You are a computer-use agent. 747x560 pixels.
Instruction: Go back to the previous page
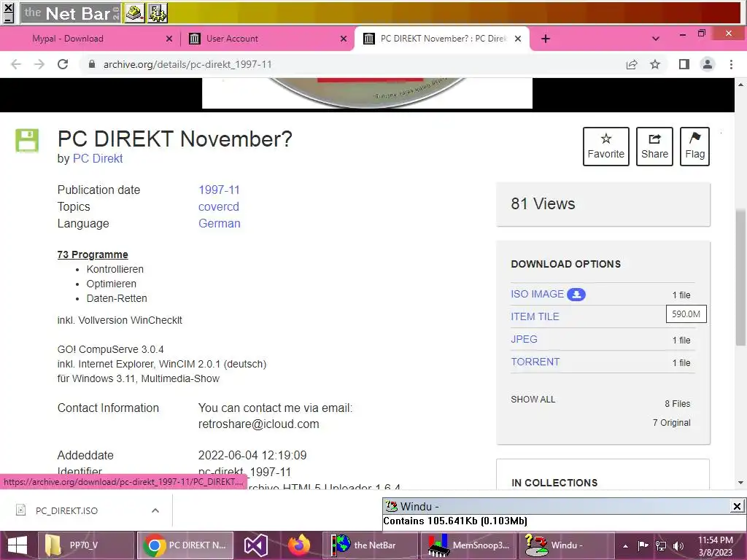click(16, 64)
